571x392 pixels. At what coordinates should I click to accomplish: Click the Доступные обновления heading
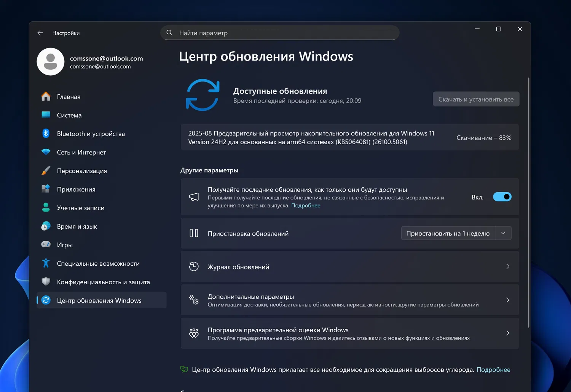click(280, 91)
